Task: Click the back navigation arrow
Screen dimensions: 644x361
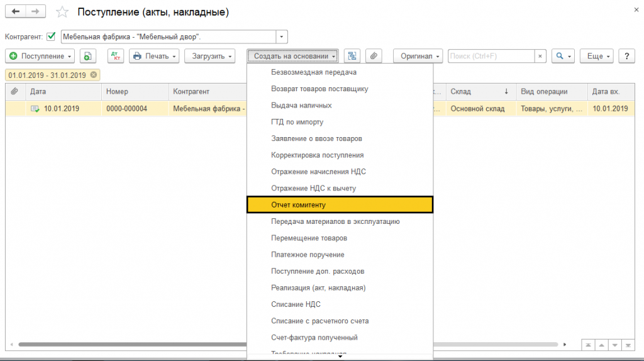Action: pyautogui.click(x=15, y=12)
